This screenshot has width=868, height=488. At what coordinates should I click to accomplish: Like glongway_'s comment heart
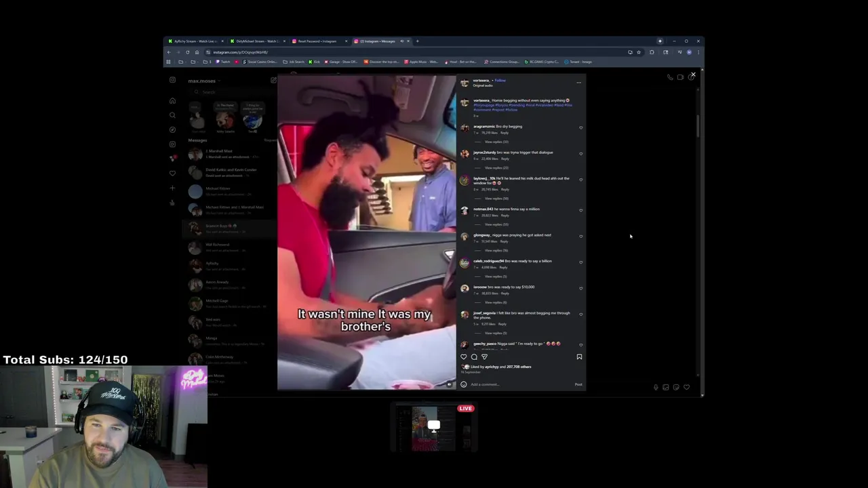pos(581,236)
